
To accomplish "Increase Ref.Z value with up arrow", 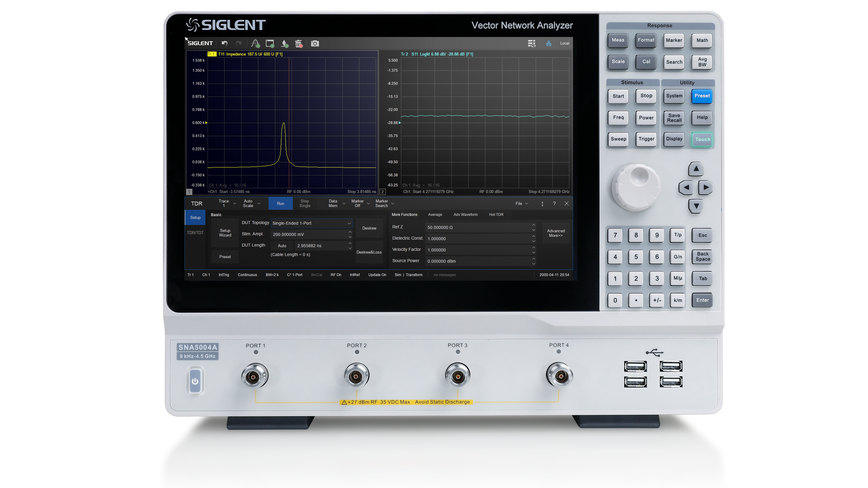I will click(x=533, y=225).
